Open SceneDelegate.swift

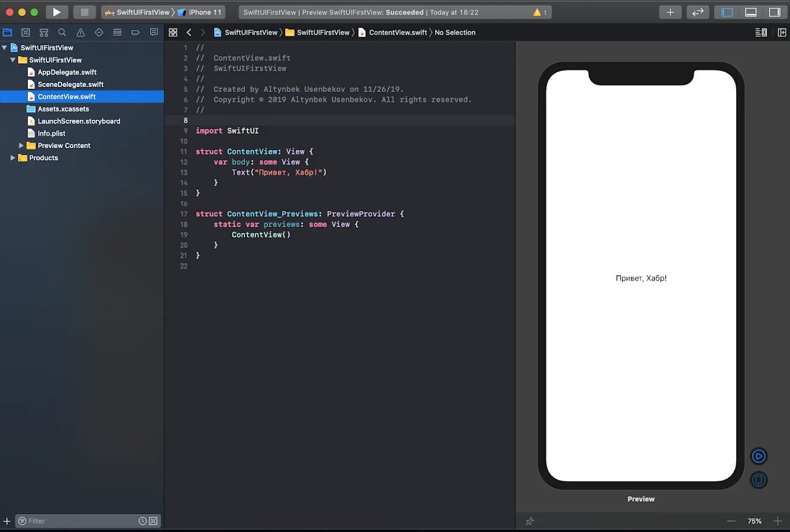[x=70, y=85]
